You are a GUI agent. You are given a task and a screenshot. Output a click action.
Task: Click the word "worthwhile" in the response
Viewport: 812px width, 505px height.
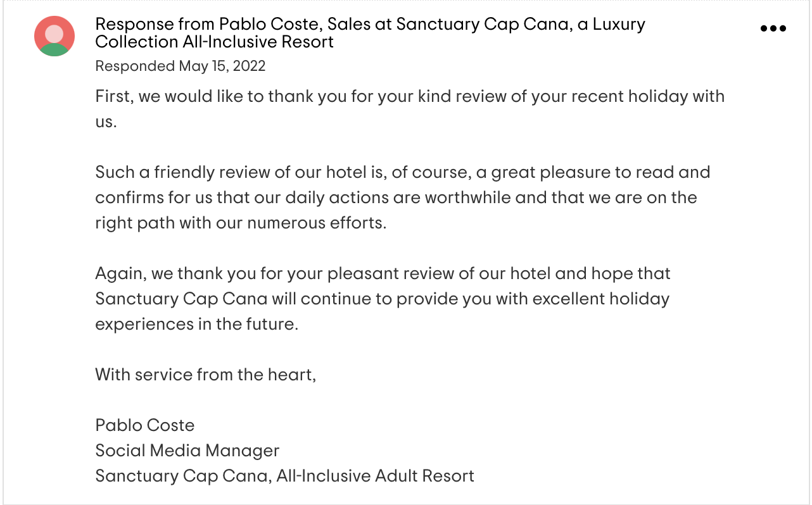467,197
